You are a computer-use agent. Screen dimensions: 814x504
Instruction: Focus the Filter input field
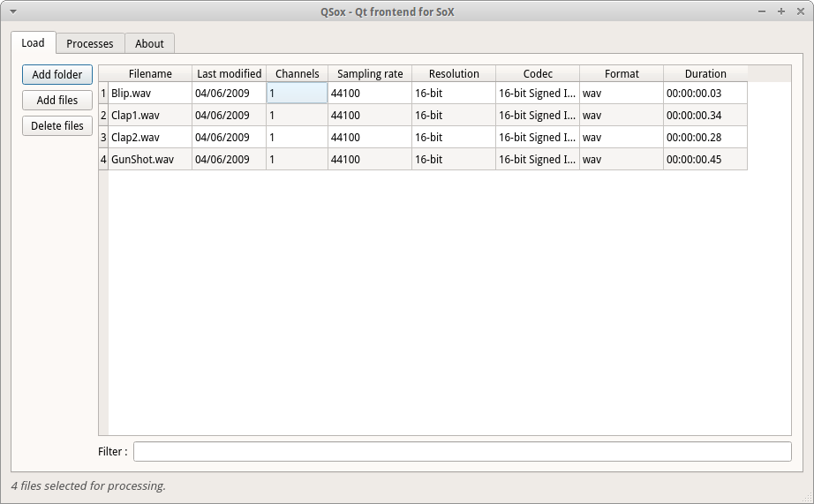(463, 452)
